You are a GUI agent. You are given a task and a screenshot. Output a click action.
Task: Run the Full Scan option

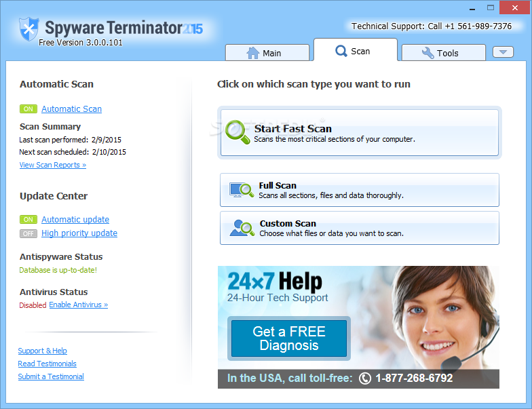point(360,190)
